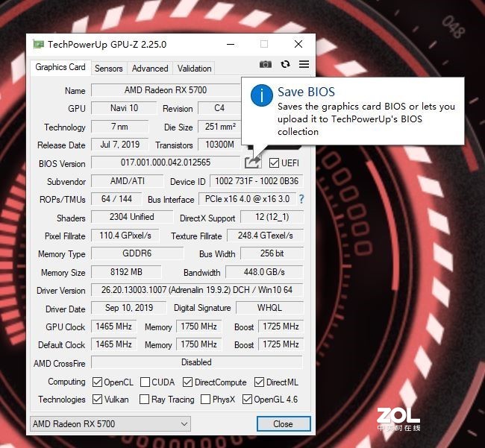Toggle the UEFI checkbox
This screenshot has width=485, height=448.
click(x=274, y=163)
